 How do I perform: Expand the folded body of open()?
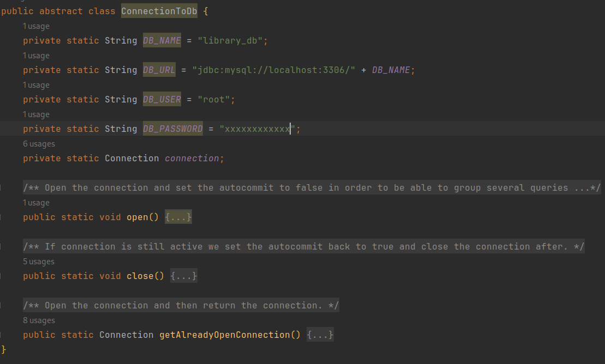pyautogui.click(x=178, y=217)
